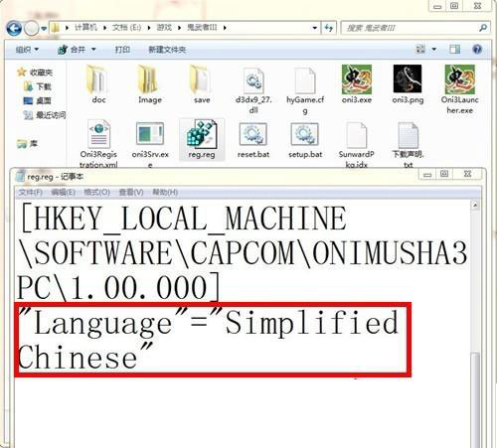Select the Oni3Registration.xml file

(x=98, y=144)
